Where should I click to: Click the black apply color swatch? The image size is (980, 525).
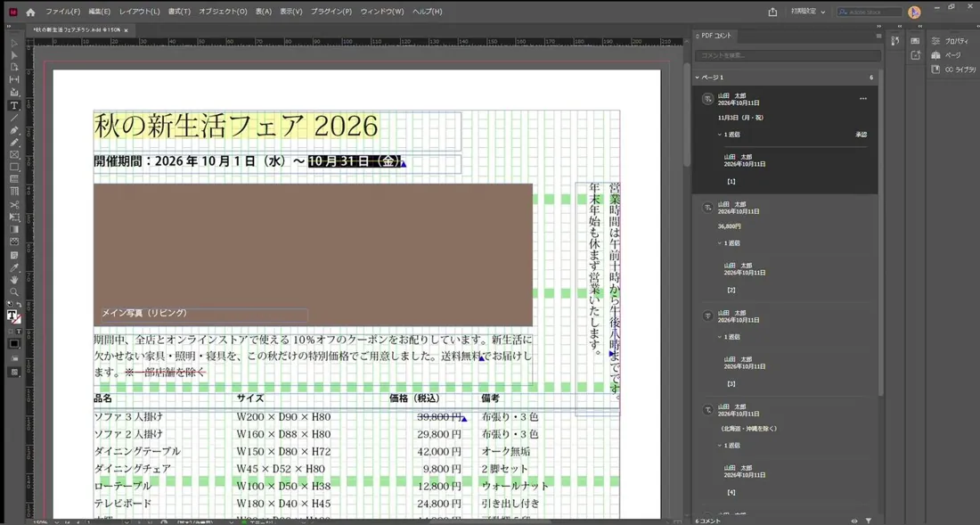[13, 343]
